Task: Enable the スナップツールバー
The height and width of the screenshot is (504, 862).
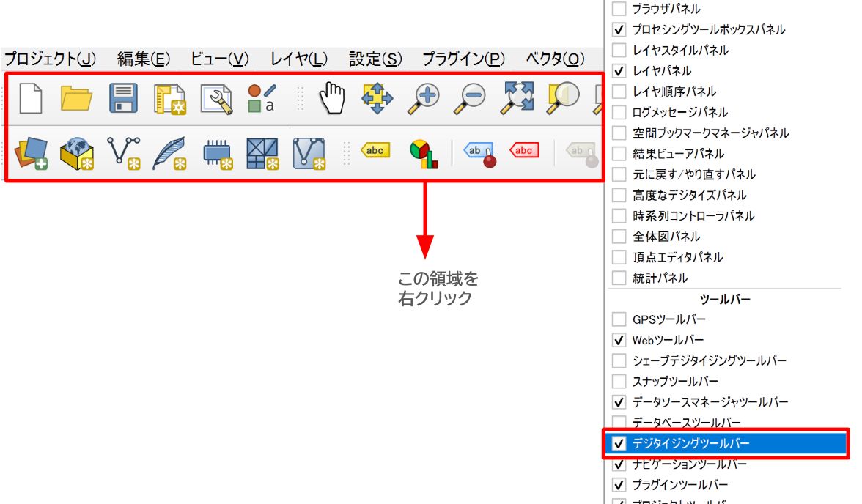Action: tap(619, 382)
